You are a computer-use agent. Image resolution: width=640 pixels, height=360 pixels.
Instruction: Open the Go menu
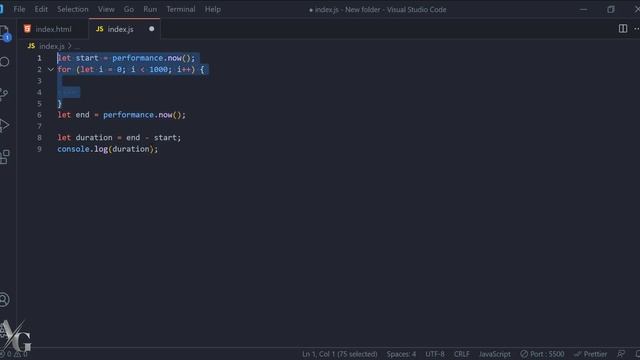click(x=129, y=9)
